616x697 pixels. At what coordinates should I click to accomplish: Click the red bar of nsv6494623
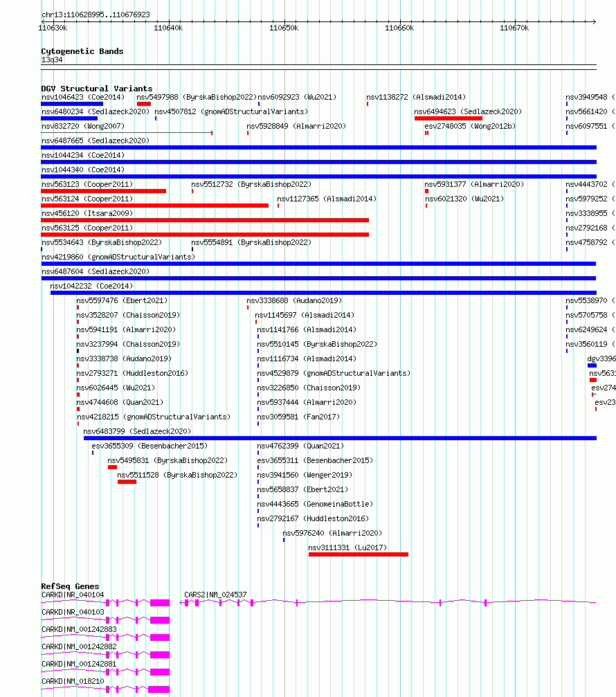click(x=449, y=118)
